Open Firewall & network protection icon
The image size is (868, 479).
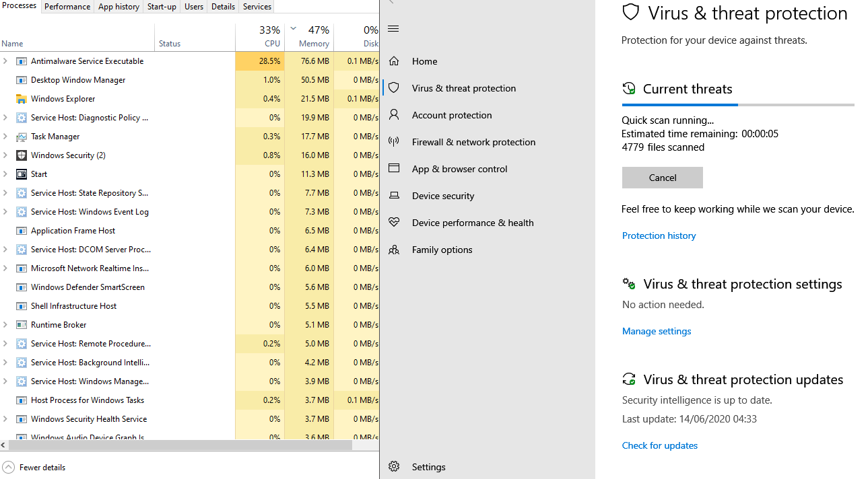click(394, 142)
